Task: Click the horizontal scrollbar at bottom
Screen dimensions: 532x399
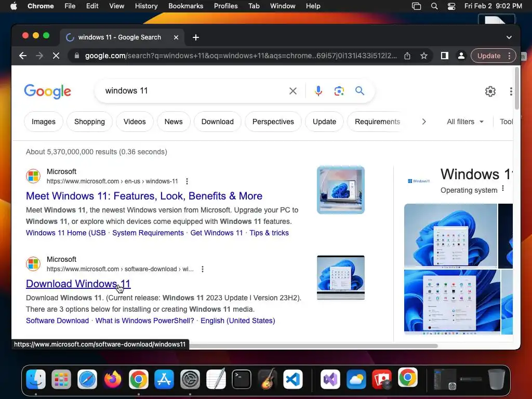Action: pos(312,346)
